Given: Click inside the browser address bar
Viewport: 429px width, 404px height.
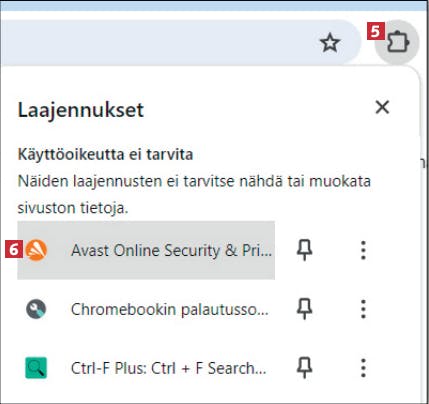Looking at the screenshot, I should (157, 43).
